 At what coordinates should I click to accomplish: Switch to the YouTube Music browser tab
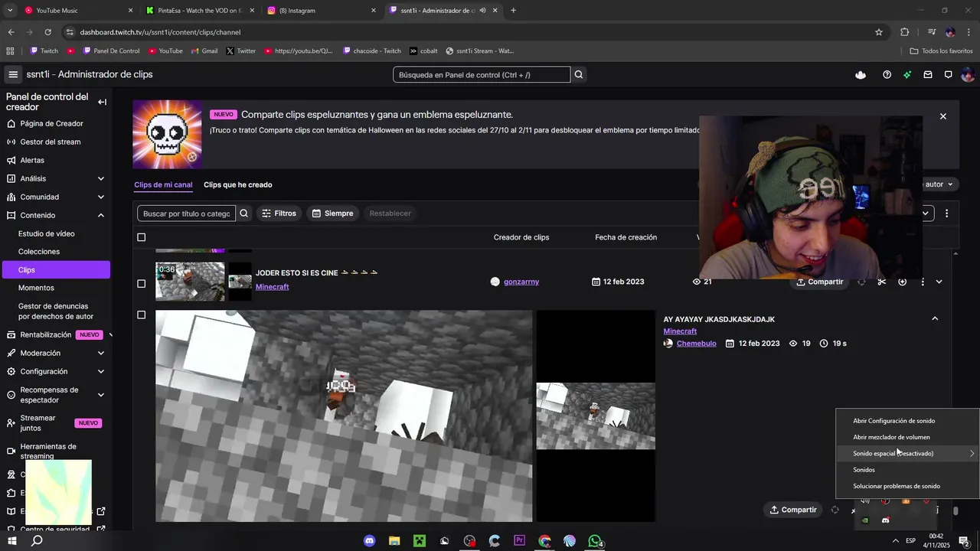click(77, 11)
